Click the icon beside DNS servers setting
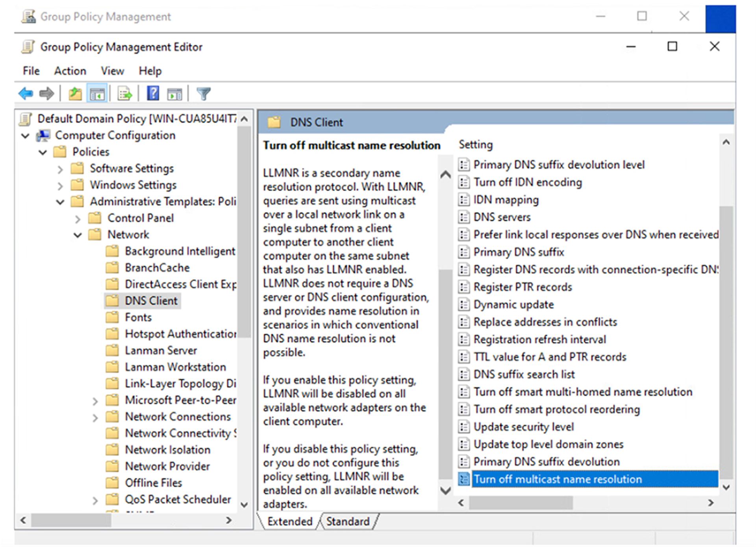This screenshot has width=756, height=547. pyautogui.click(x=464, y=217)
